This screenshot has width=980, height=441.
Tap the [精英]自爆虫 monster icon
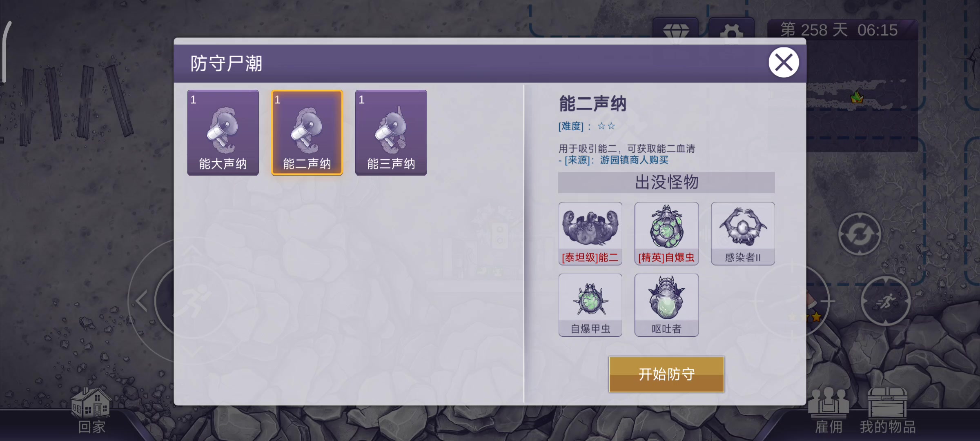tap(666, 234)
